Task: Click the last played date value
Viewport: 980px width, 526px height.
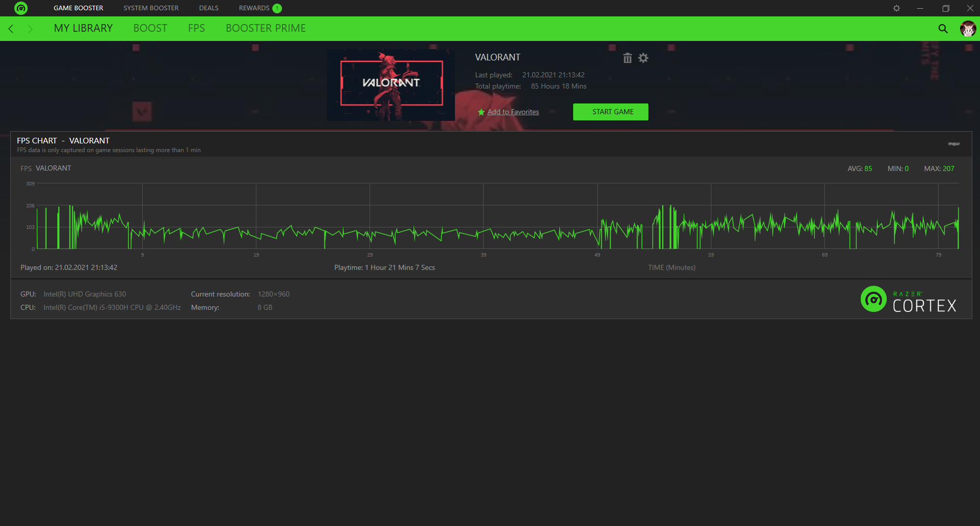Action: [x=553, y=75]
